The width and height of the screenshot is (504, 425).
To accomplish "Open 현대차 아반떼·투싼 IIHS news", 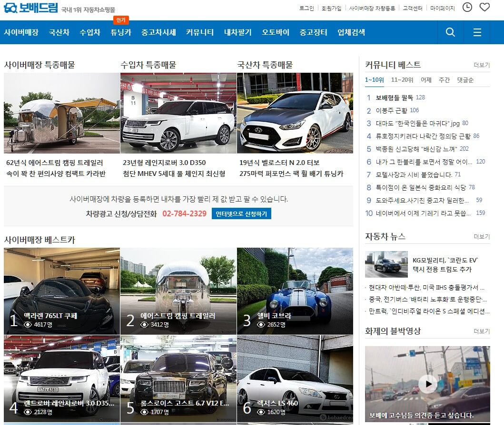I will pyautogui.click(x=426, y=288).
